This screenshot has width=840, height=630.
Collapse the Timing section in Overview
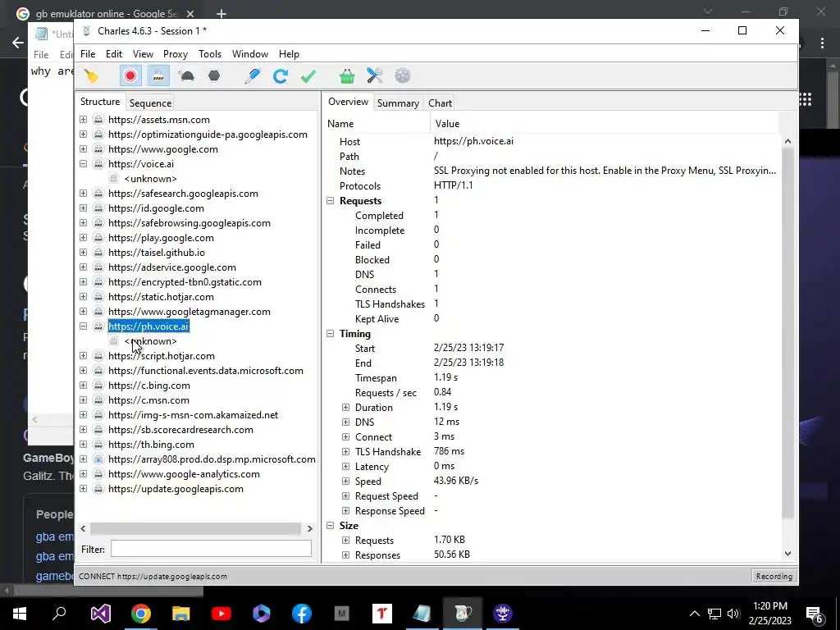point(330,334)
